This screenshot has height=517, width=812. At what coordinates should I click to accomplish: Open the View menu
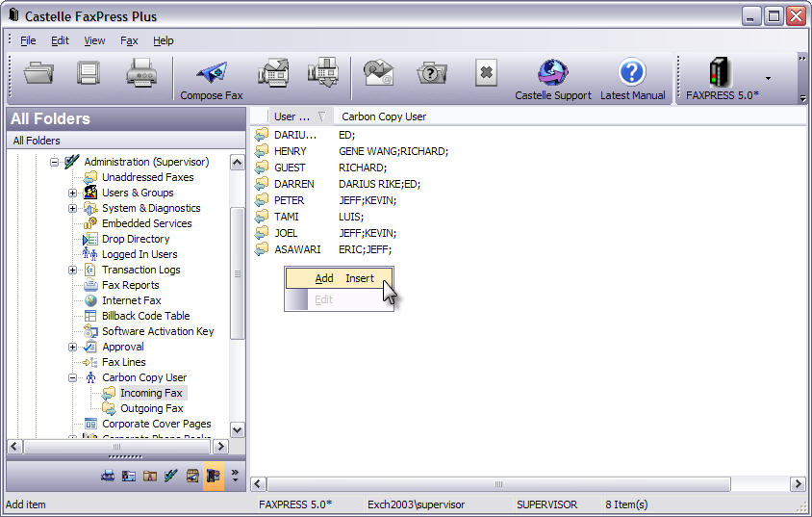coord(94,40)
